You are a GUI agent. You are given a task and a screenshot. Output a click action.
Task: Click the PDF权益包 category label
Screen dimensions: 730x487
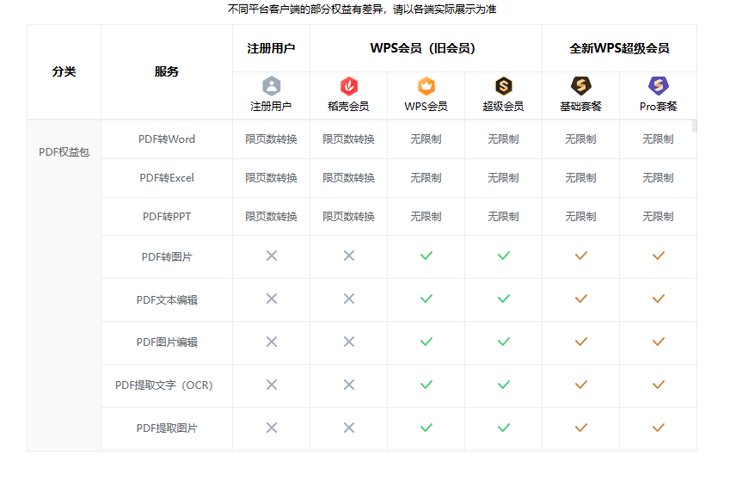(x=64, y=152)
